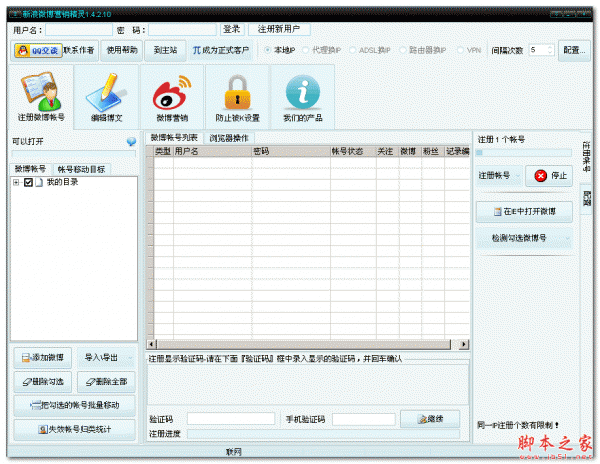This screenshot has height=464, width=600.
Task: Choose the VPN radio option
Action: 459,49
